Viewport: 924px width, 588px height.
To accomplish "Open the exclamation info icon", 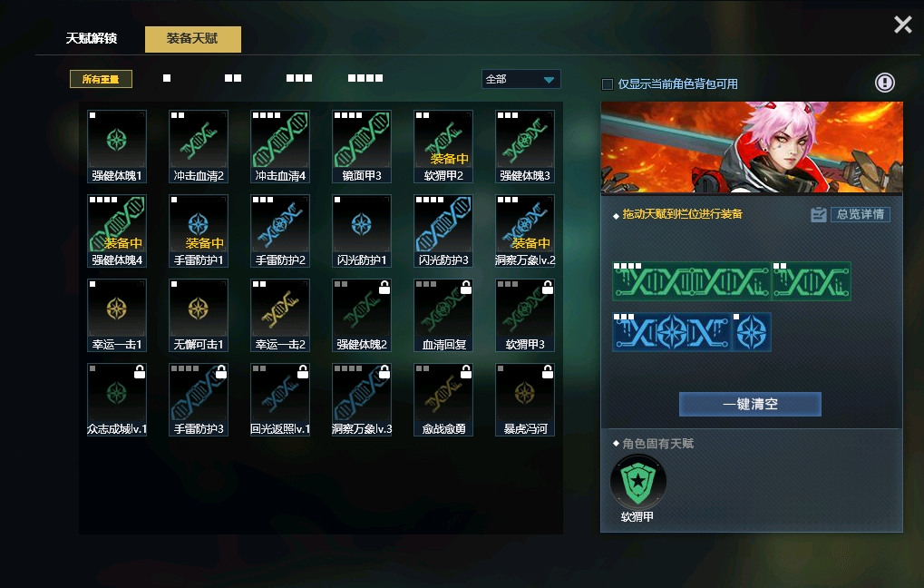I will point(884,83).
